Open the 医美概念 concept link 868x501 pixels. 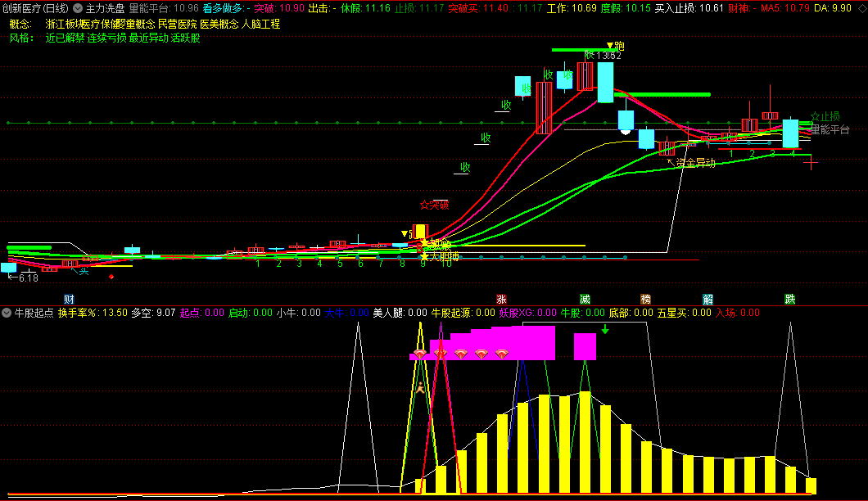(x=219, y=25)
